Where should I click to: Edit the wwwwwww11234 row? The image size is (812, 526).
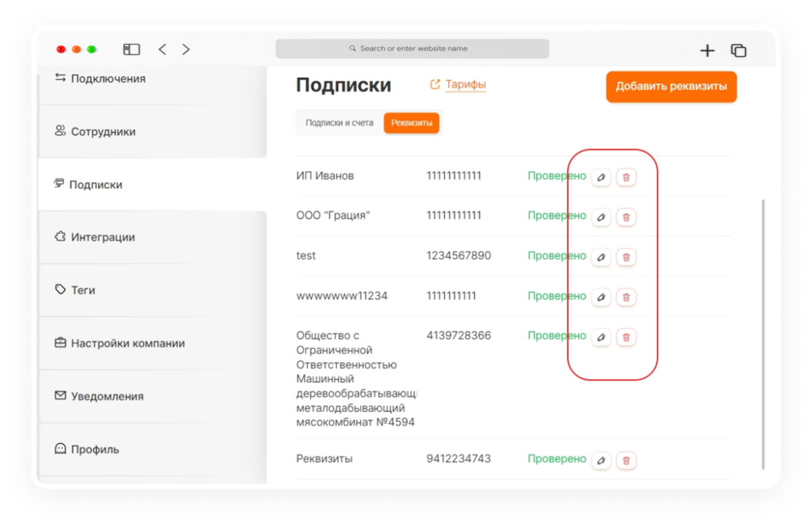[601, 297]
